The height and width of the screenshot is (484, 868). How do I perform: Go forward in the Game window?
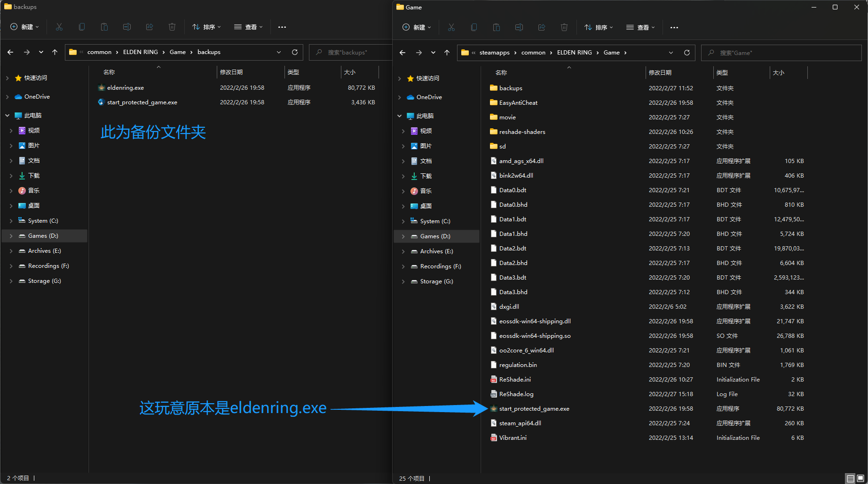(x=418, y=53)
